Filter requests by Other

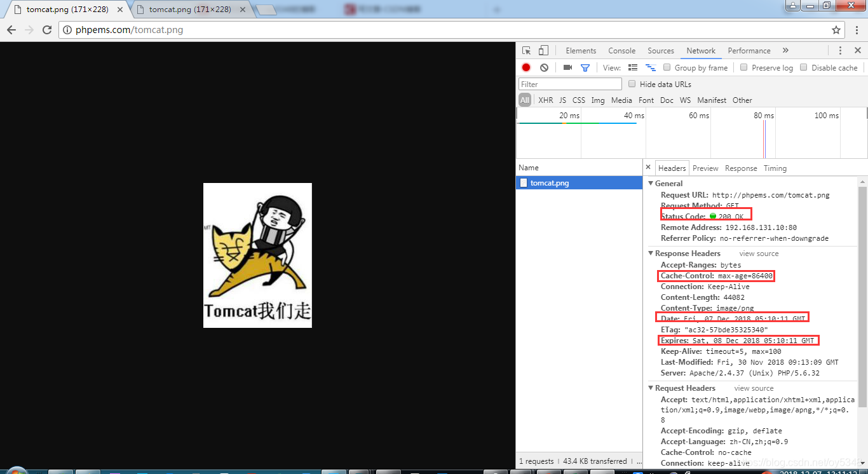(742, 100)
